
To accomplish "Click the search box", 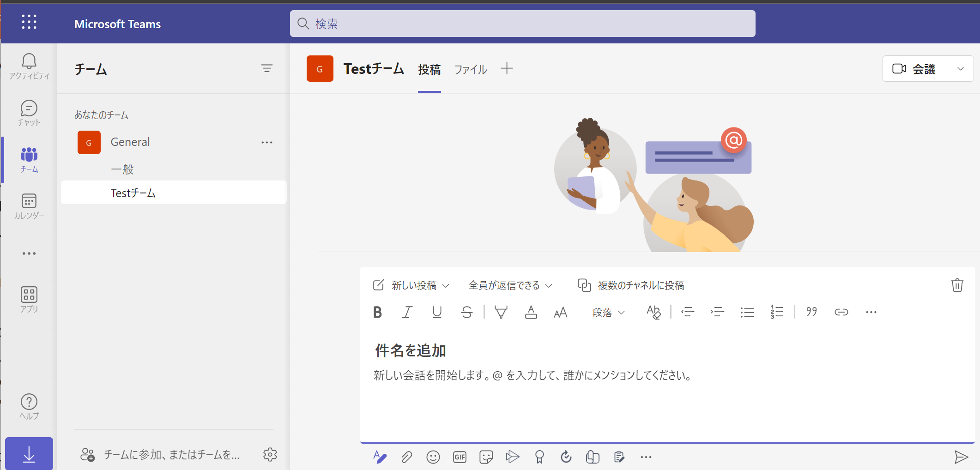I will click(x=523, y=24).
